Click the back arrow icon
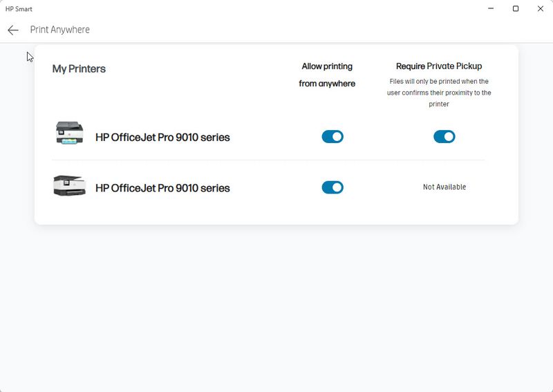Screen dimensions: 553x392 [x=13, y=30]
